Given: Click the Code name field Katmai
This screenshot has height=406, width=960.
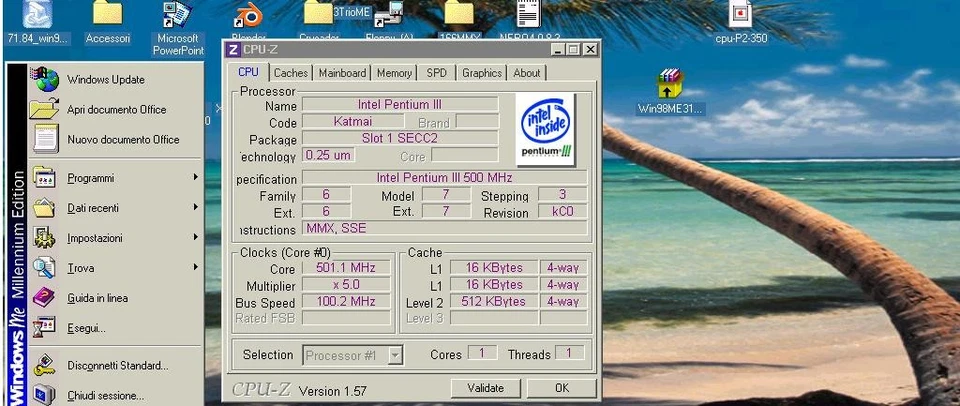Looking at the screenshot, I should [x=353, y=121].
